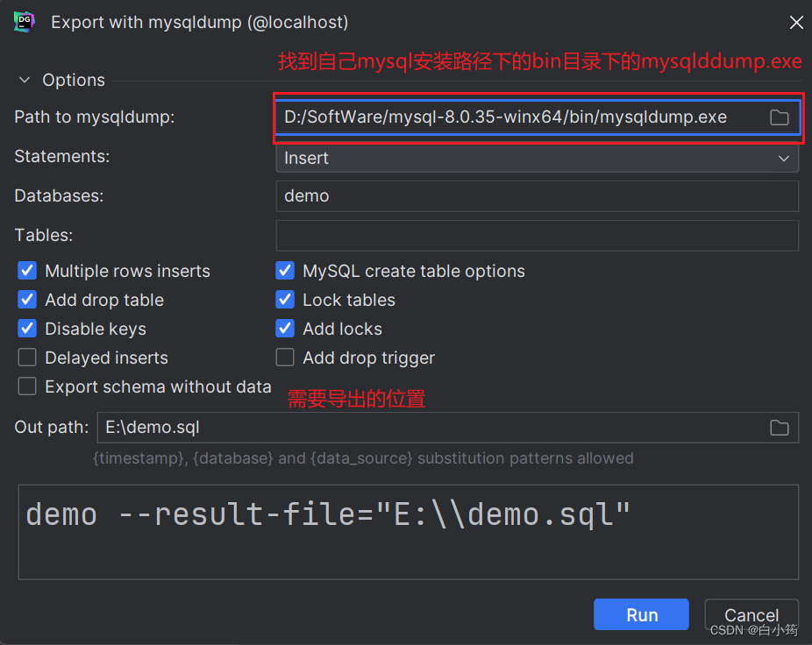Toggle Add locks checkbox
This screenshot has width=812, height=645.
point(285,329)
